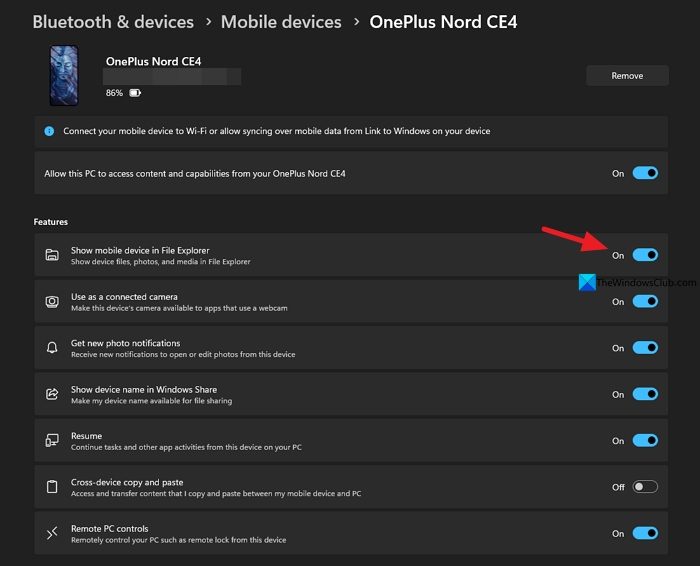Click the Connect your mobile device to Wi-Fi message

click(277, 131)
